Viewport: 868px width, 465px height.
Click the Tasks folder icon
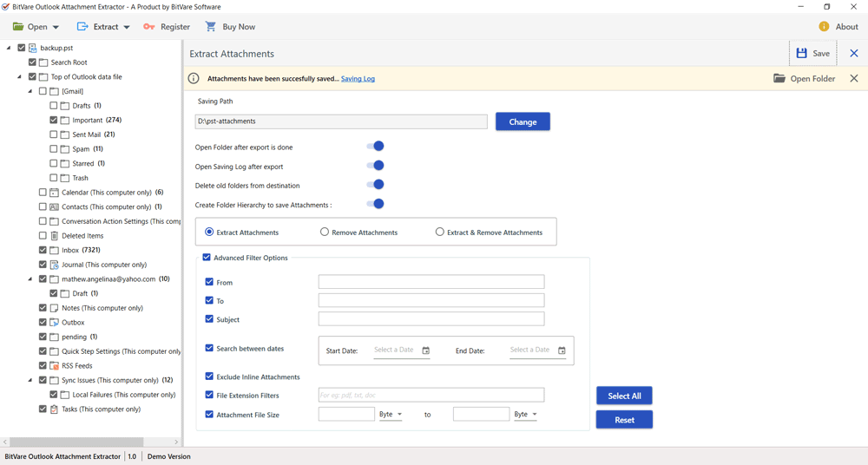[x=54, y=409]
